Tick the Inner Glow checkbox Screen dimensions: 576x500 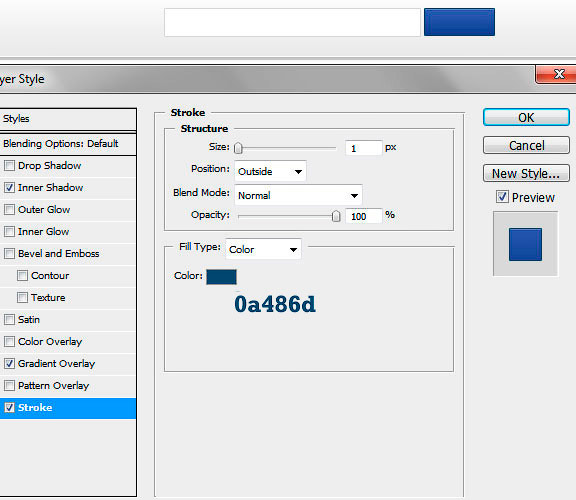[9, 232]
